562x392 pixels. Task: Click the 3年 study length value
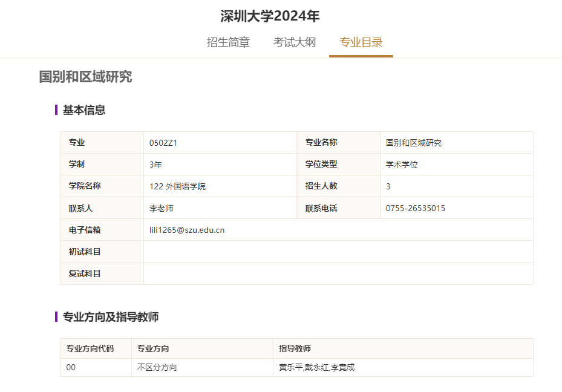[155, 165]
